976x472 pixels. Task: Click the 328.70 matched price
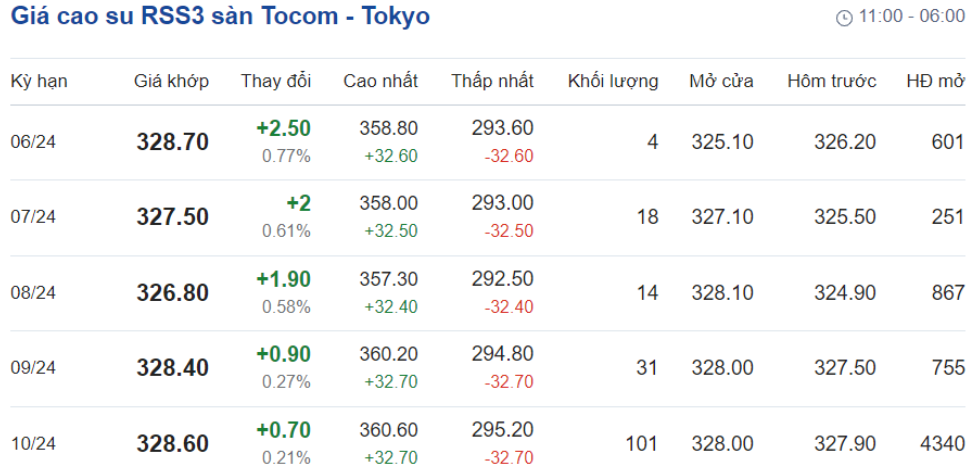pyautogui.click(x=172, y=143)
